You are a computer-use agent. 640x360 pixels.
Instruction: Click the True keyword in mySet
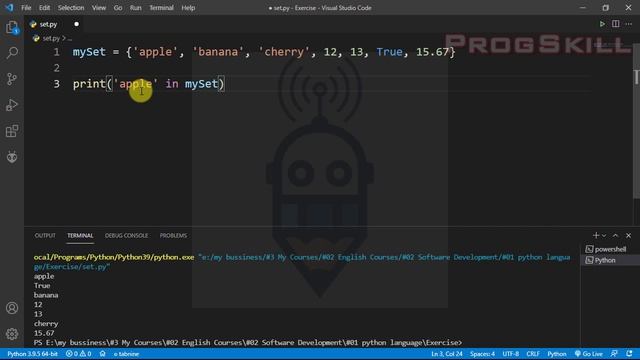pos(389,52)
